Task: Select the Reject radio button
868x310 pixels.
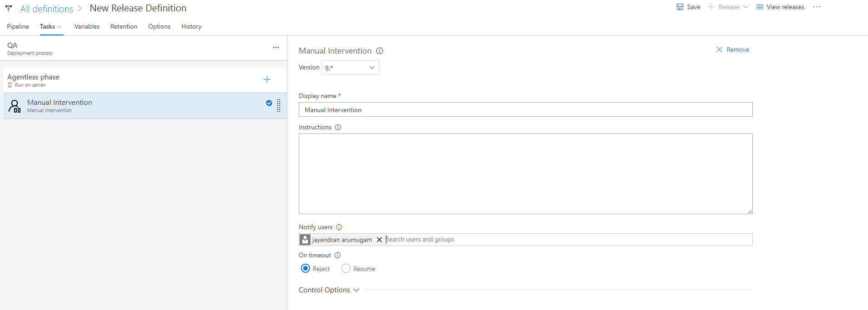Action: 306,269
